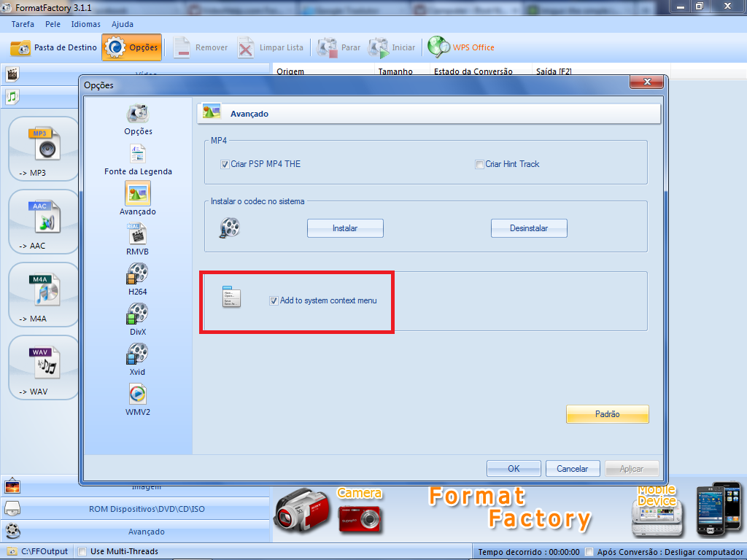
Task: Enable Use Multi-Threads checkbox
Action: coord(82,551)
